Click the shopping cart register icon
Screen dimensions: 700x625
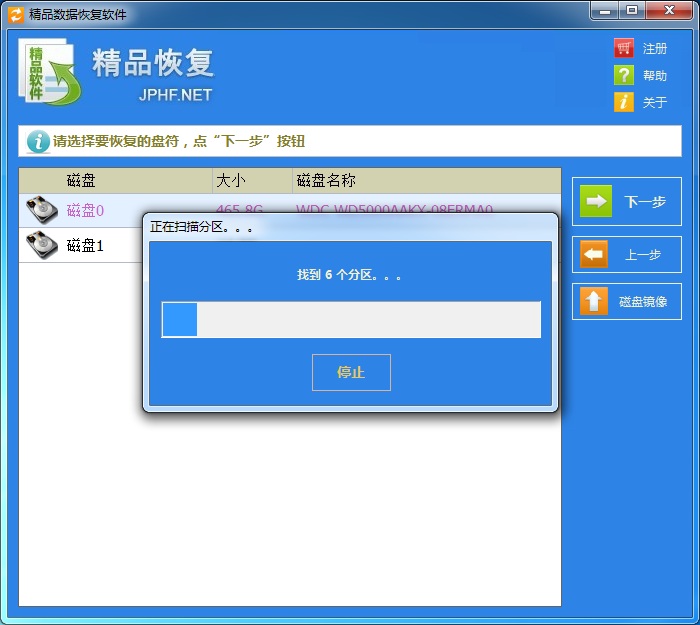click(x=624, y=48)
